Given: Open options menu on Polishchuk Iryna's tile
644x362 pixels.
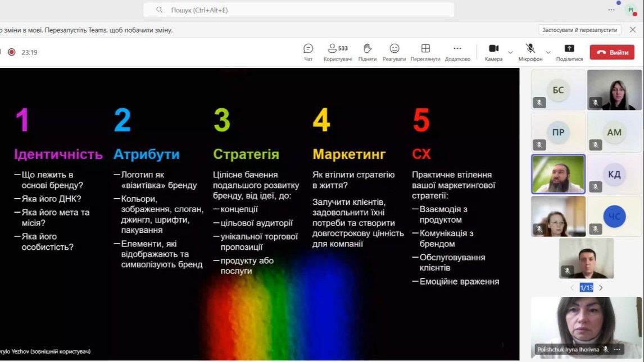Looking at the screenshot, I should pyautogui.click(x=617, y=349).
